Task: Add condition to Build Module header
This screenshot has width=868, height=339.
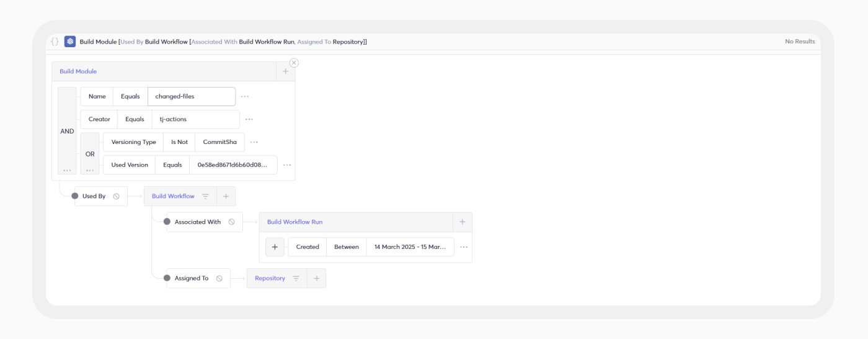Action: (x=285, y=71)
